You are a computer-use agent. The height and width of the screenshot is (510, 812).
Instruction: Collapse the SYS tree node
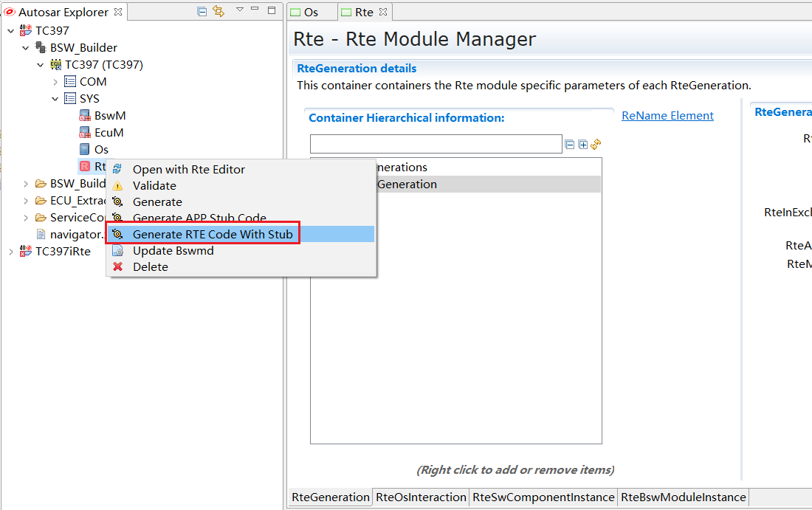(x=55, y=99)
